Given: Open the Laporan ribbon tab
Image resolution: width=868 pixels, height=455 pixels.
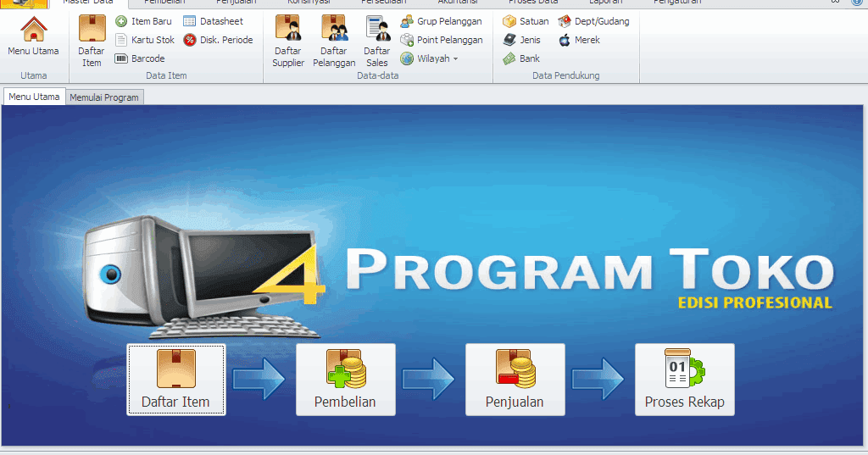Looking at the screenshot, I should pos(605,3).
